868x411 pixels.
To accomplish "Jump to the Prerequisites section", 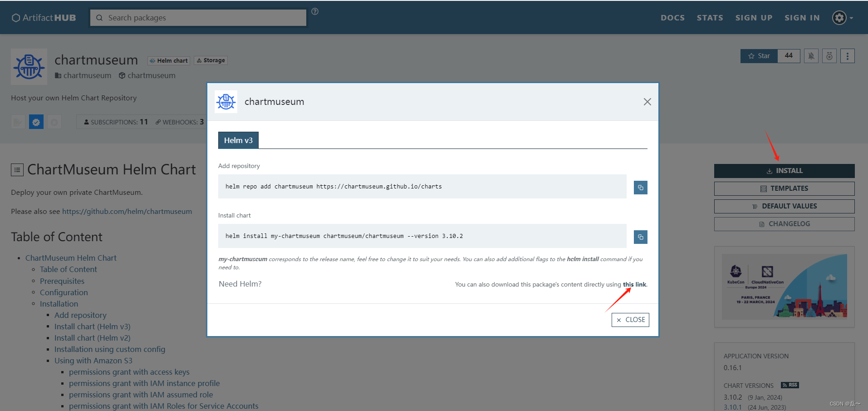I will 62,281.
